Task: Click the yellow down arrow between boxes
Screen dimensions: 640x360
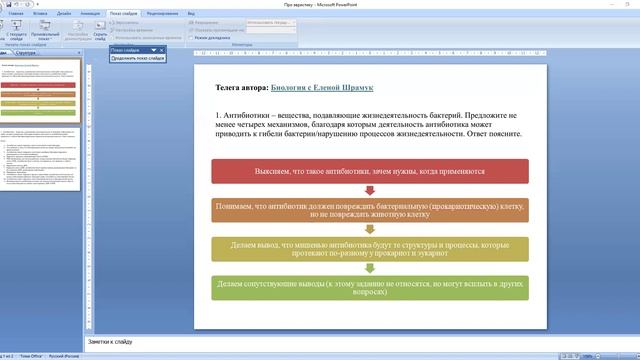Action: (x=370, y=229)
